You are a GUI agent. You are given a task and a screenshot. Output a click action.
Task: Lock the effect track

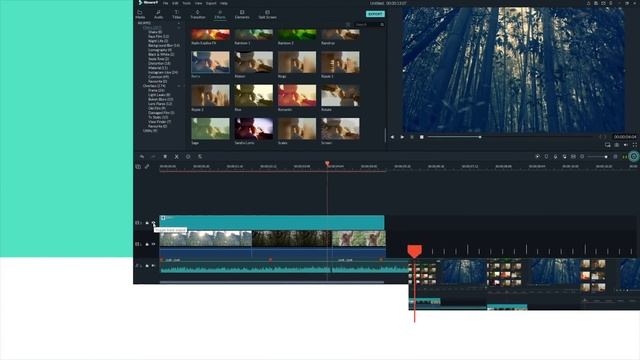147,222
